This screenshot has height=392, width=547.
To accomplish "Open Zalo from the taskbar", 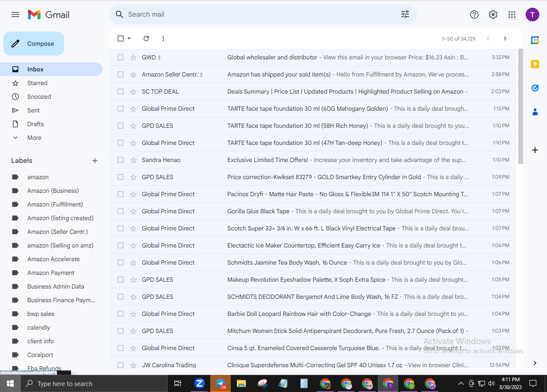I will pyautogui.click(x=200, y=383).
